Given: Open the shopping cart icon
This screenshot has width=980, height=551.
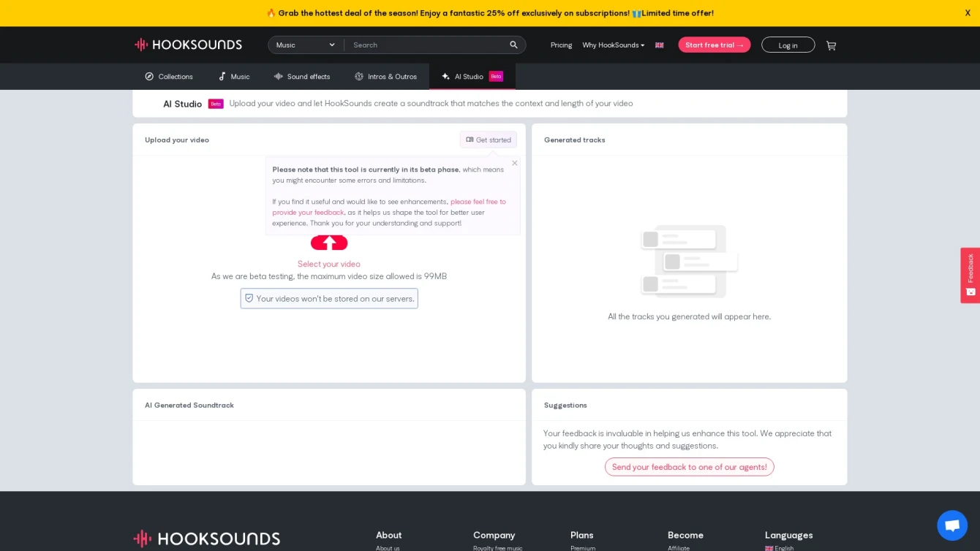Looking at the screenshot, I should (831, 45).
